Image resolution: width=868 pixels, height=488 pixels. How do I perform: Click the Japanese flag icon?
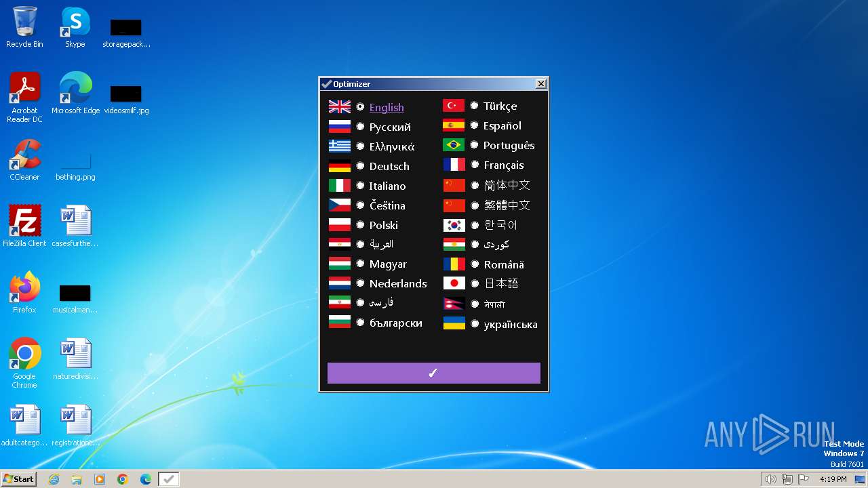(454, 283)
